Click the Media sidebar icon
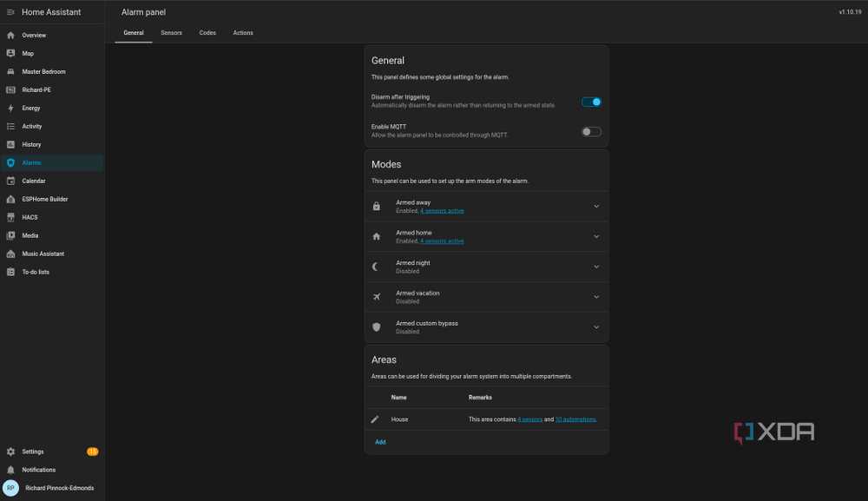The width and height of the screenshot is (868, 501). 10,236
